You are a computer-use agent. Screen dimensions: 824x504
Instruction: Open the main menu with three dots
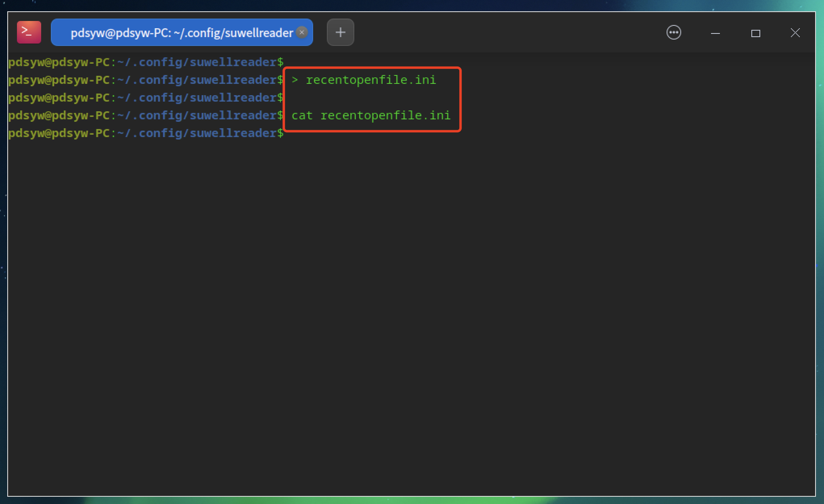(x=673, y=32)
